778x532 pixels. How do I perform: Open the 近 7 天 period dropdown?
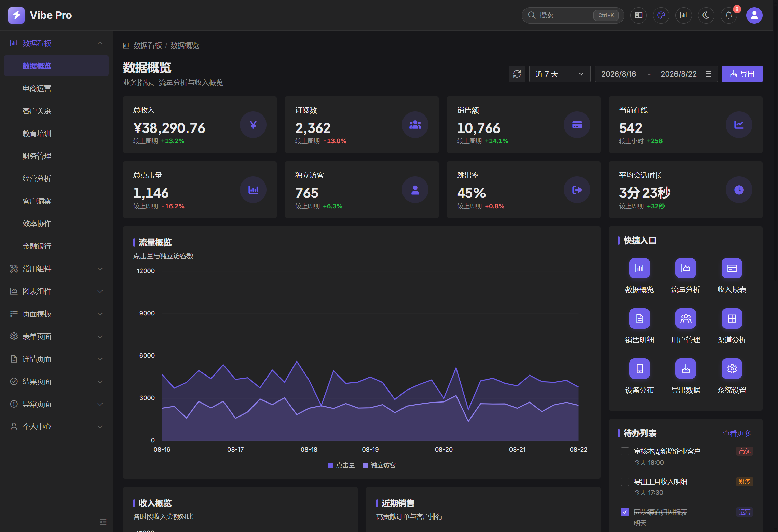pyautogui.click(x=560, y=74)
